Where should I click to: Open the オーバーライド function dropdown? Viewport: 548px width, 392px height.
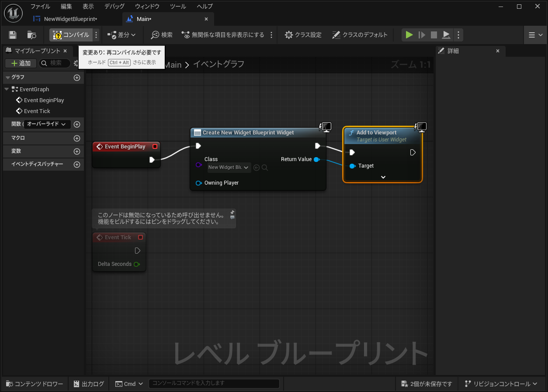[x=47, y=124]
